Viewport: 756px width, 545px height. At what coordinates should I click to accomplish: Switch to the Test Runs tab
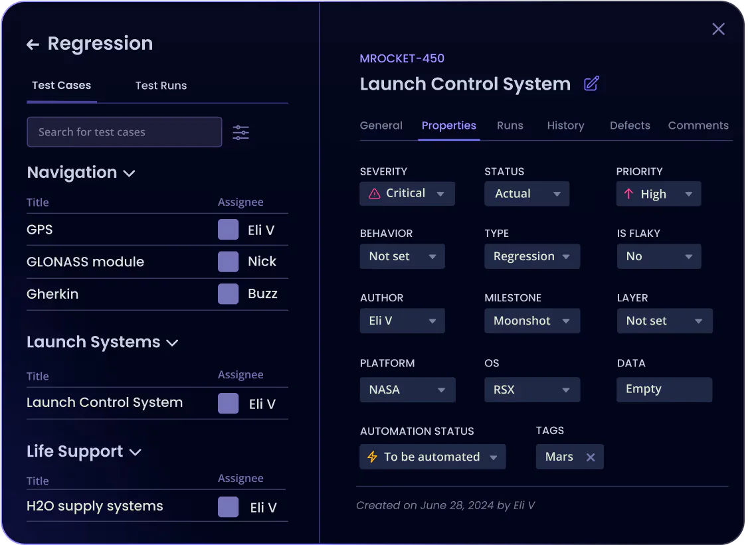click(x=161, y=86)
